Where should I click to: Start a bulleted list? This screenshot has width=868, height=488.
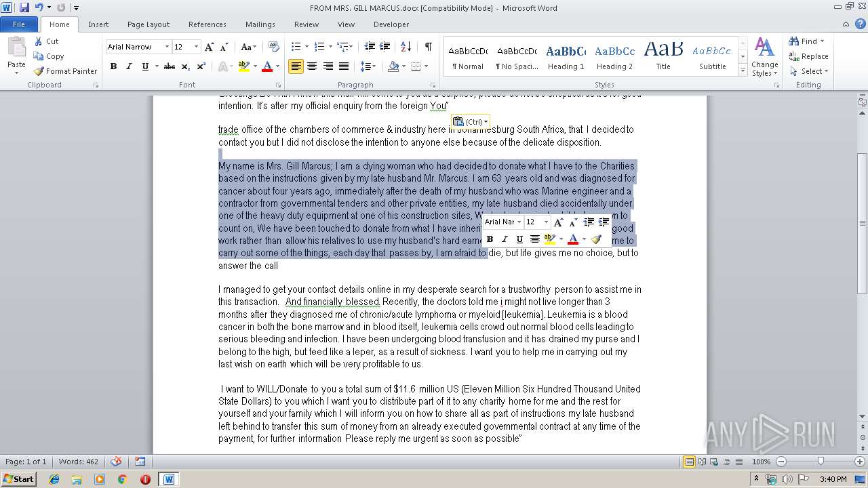(x=296, y=47)
